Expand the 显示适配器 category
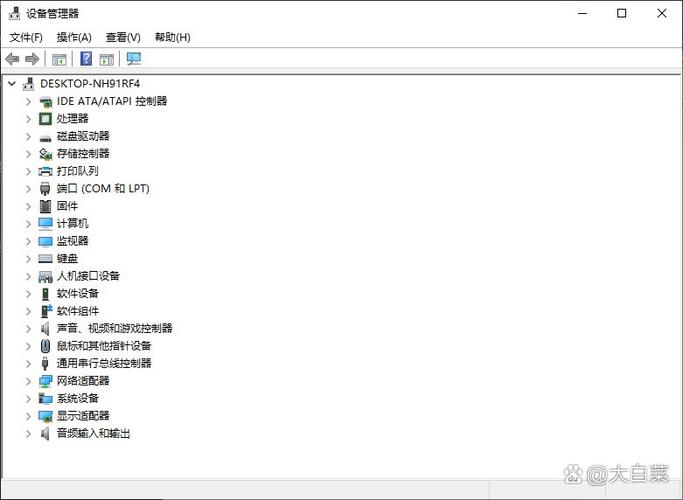The height and width of the screenshot is (500, 683). tap(29, 416)
